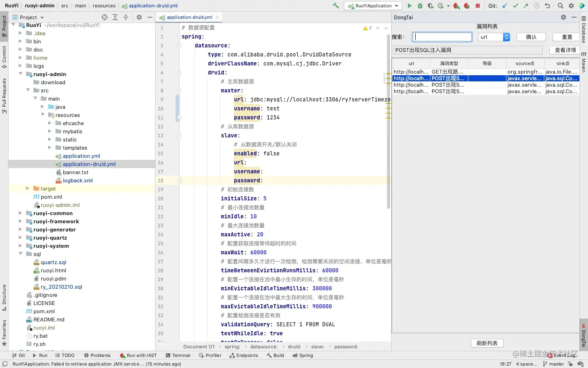The height and width of the screenshot is (368, 588).
Task: Open the Endpoints tool window tab
Action: pos(244,355)
